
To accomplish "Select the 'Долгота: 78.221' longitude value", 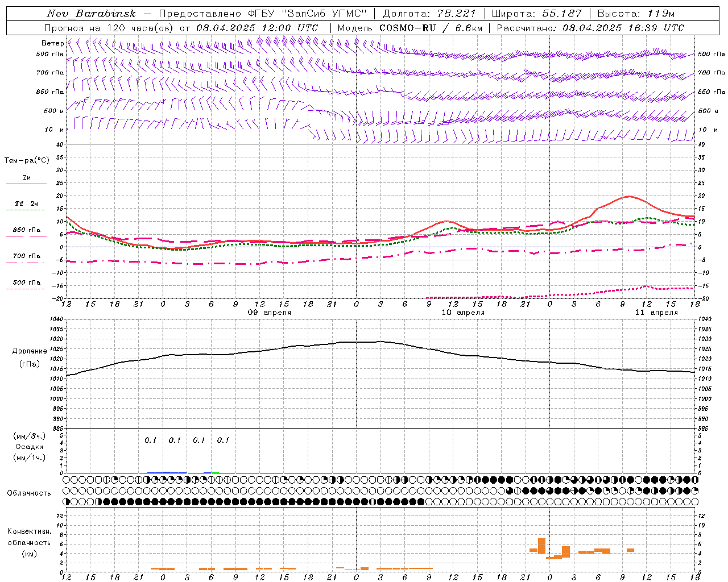I will point(429,14).
